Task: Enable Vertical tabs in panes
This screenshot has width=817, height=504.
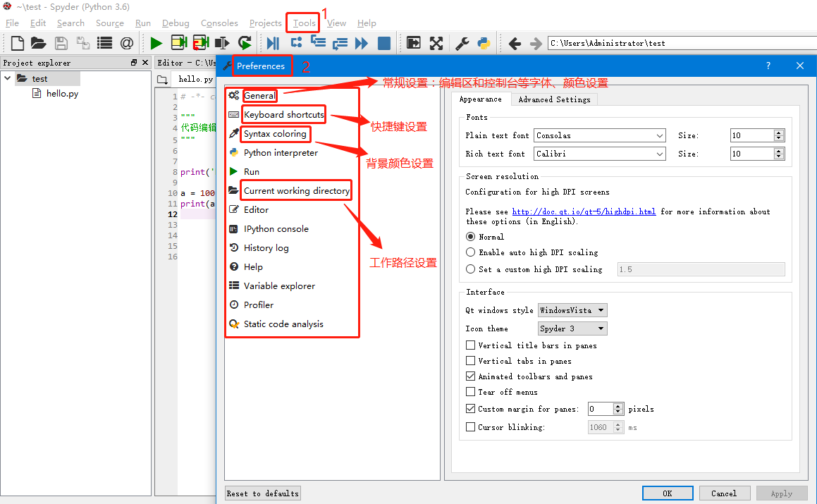Action: 470,361
